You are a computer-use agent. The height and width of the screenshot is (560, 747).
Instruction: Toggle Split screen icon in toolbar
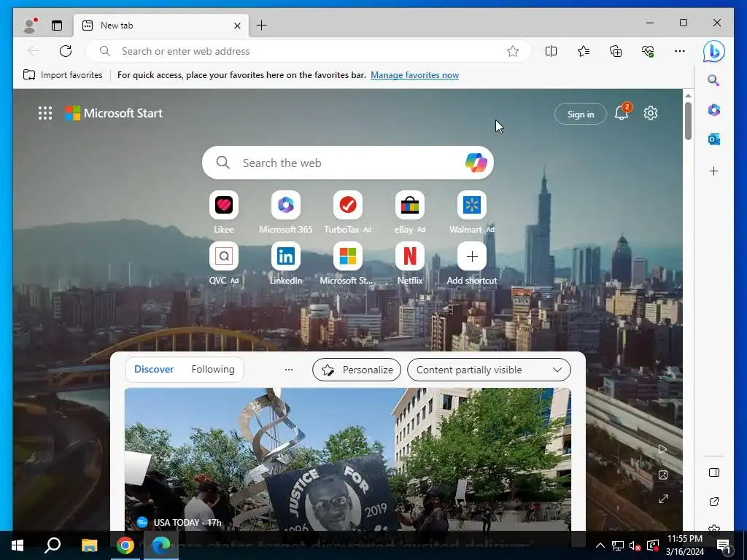click(x=551, y=51)
